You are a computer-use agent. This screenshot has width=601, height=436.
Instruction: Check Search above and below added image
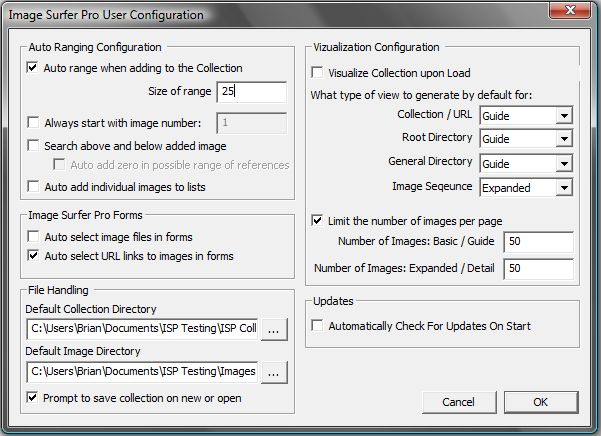coord(33,146)
